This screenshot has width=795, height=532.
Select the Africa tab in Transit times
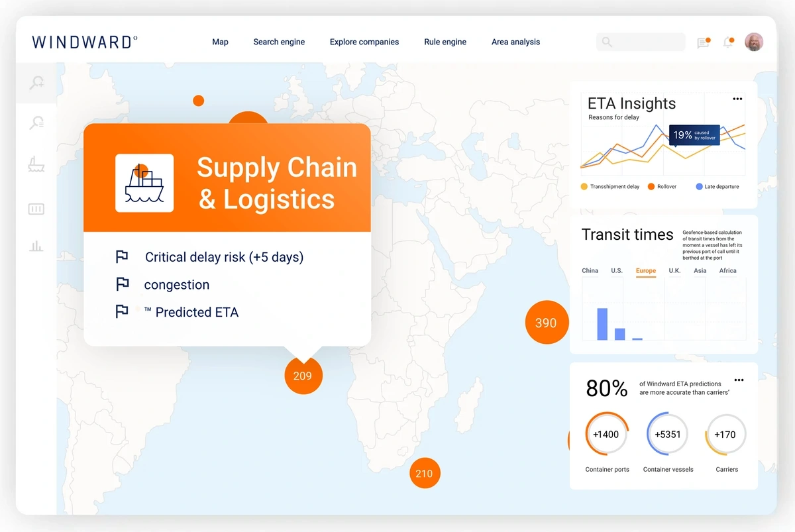click(727, 270)
